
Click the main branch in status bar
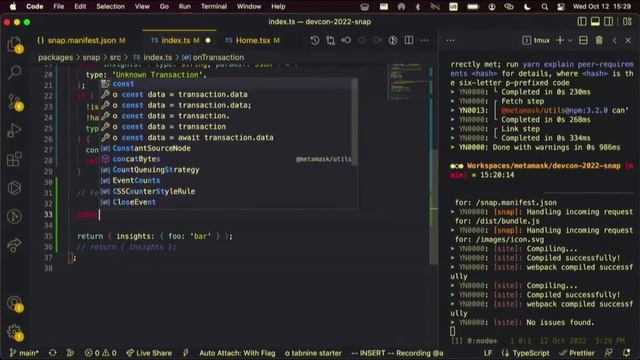tap(24, 353)
